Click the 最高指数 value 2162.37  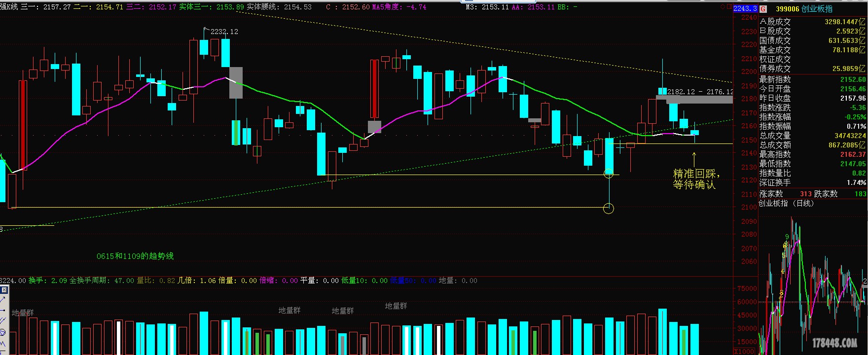pos(853,154)
